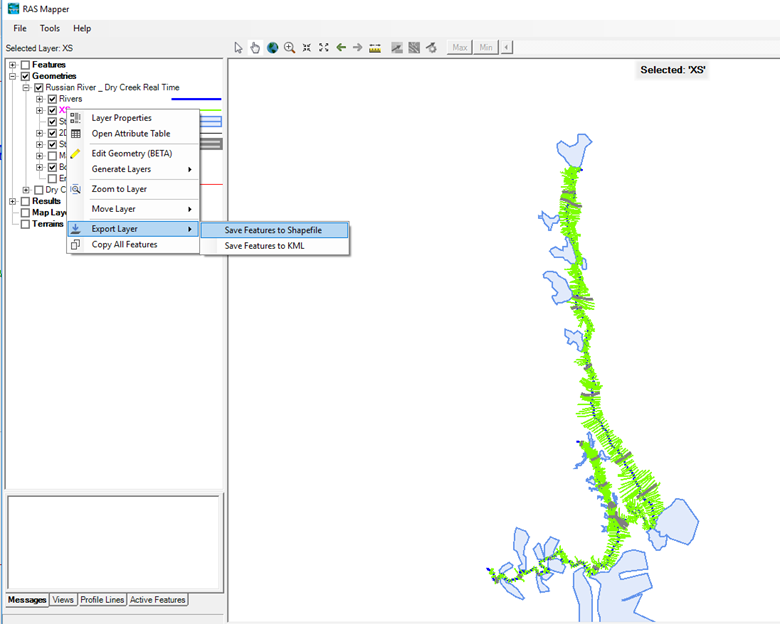
Task: Choose Save Features to KML
Action: point(264,245)
